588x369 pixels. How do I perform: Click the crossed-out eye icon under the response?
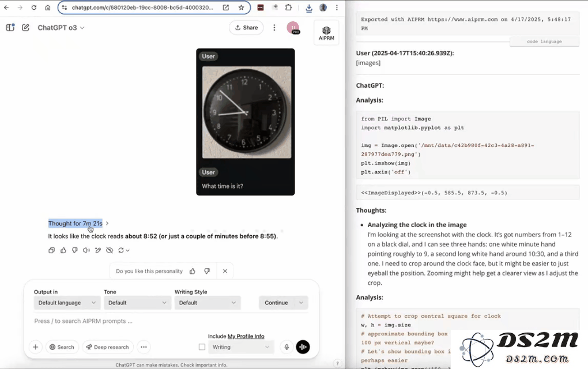110,250
